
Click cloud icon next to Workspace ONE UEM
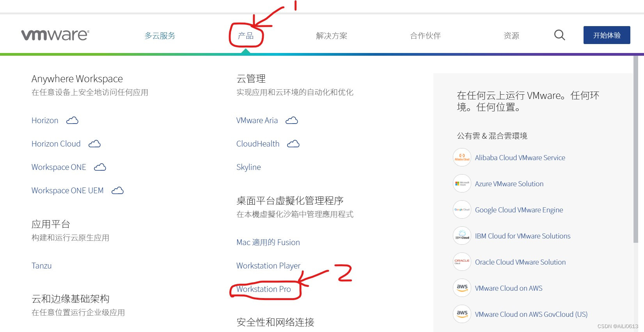click(117, 191)
